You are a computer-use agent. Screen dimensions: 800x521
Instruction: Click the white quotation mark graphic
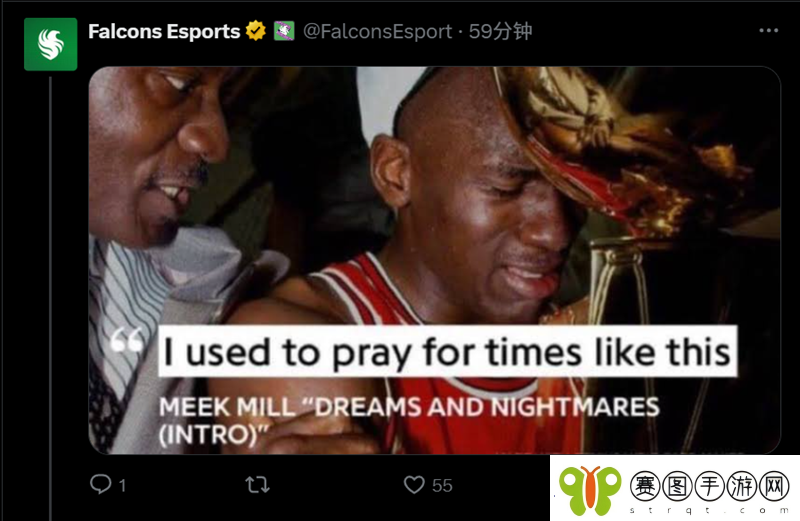(x=127, y=340)
